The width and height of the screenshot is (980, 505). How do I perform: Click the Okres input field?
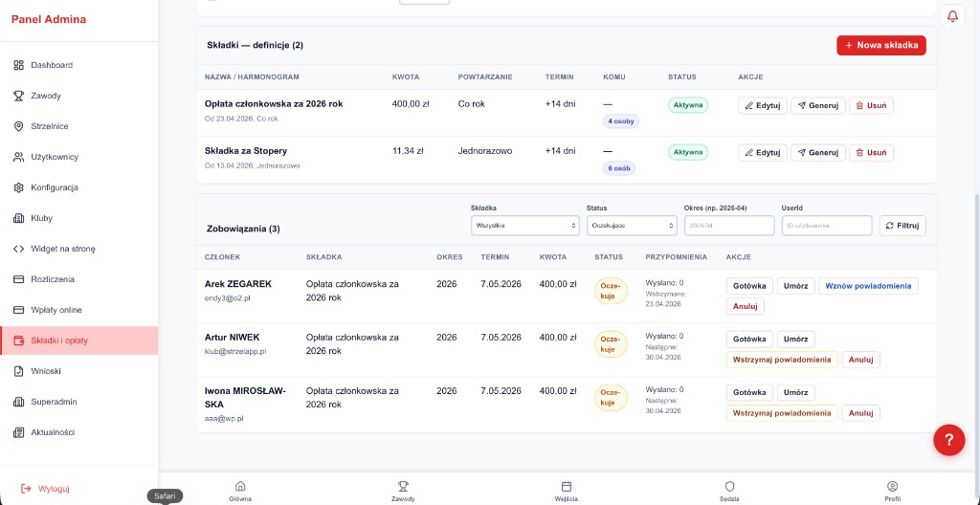tap(728, 226)
